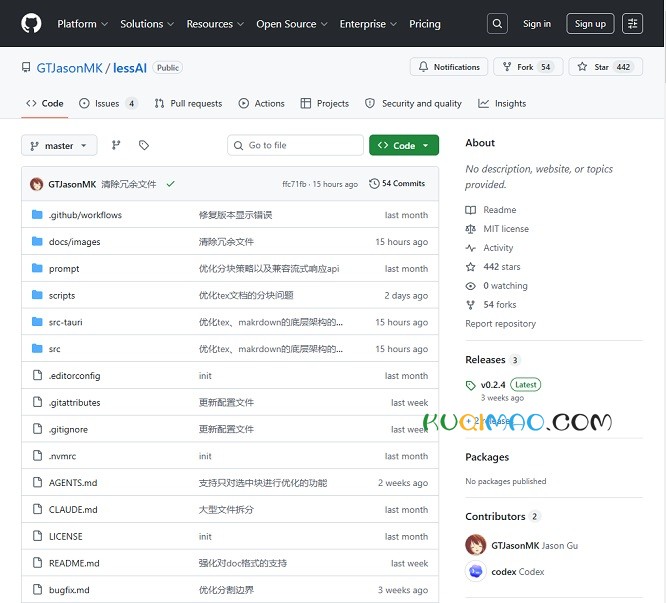The height and width of the screenshot is (603, 666).
Task: Click the codex contributor avatar
Action: tap(475, 572)
